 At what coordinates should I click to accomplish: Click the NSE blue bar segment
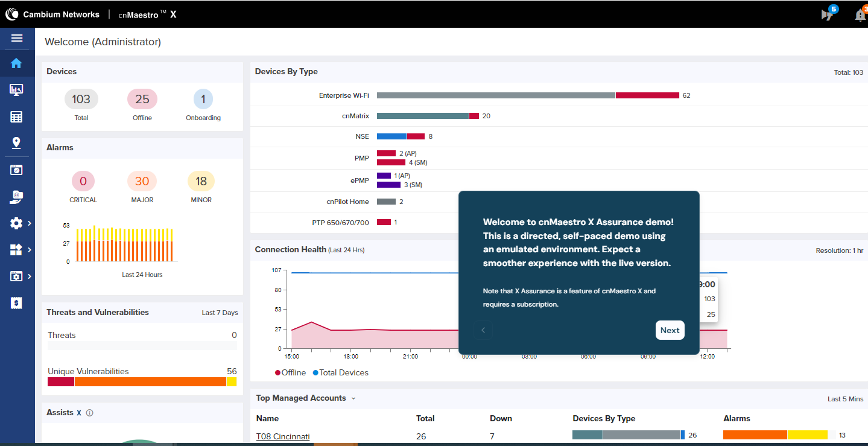click(x=391, y=136)
